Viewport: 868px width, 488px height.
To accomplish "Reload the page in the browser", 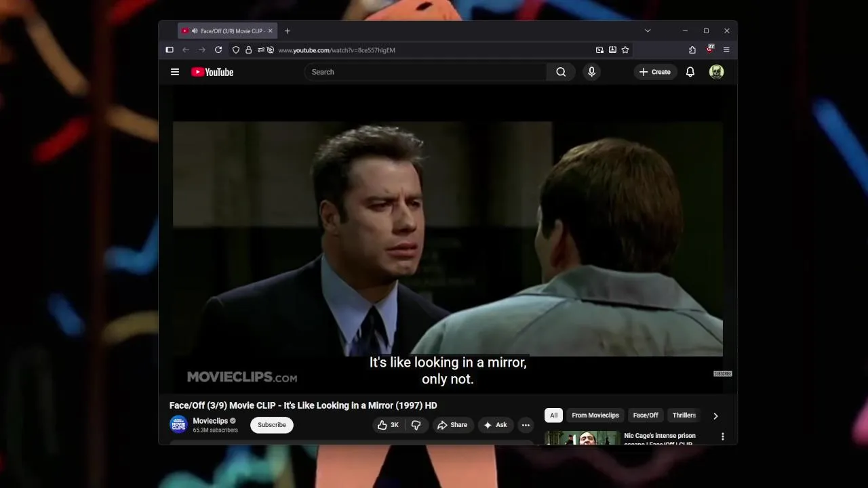I will pyautogui.click(x=218, y=50).
